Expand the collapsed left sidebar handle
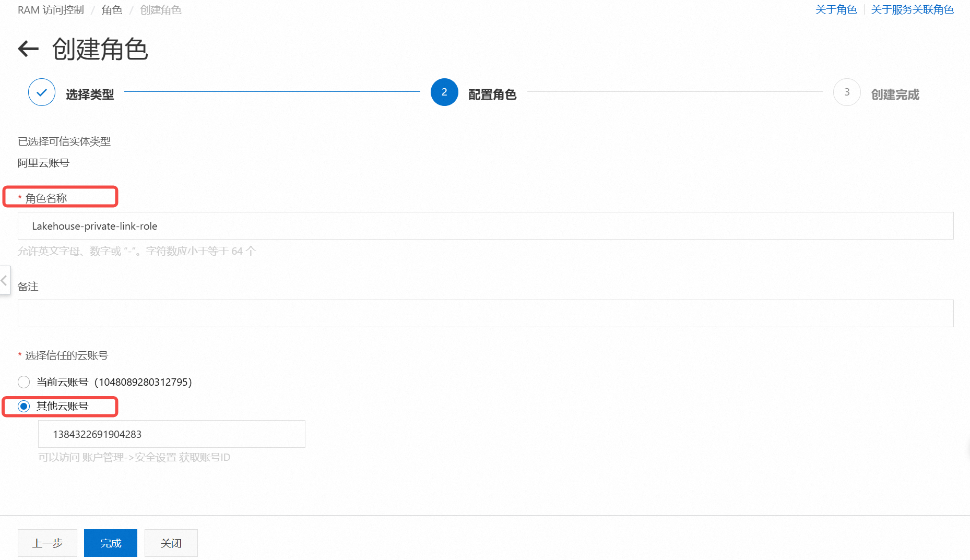 click(x=5, y=281)
